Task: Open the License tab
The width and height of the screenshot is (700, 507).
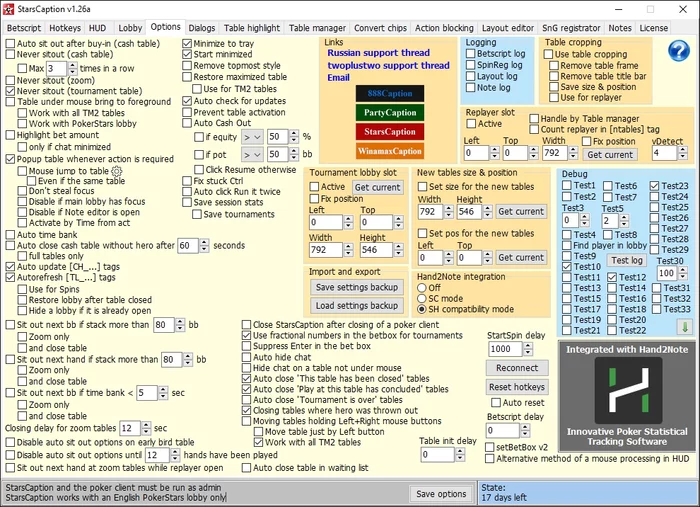Action: (x=654, y=28)
